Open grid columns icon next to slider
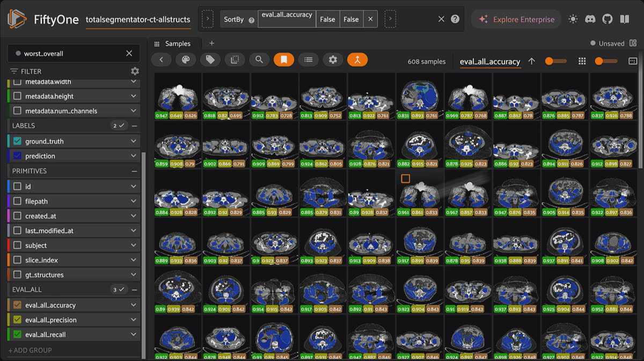Image resolution: width=644 pixels, height=361 pixels. [582, 62]
